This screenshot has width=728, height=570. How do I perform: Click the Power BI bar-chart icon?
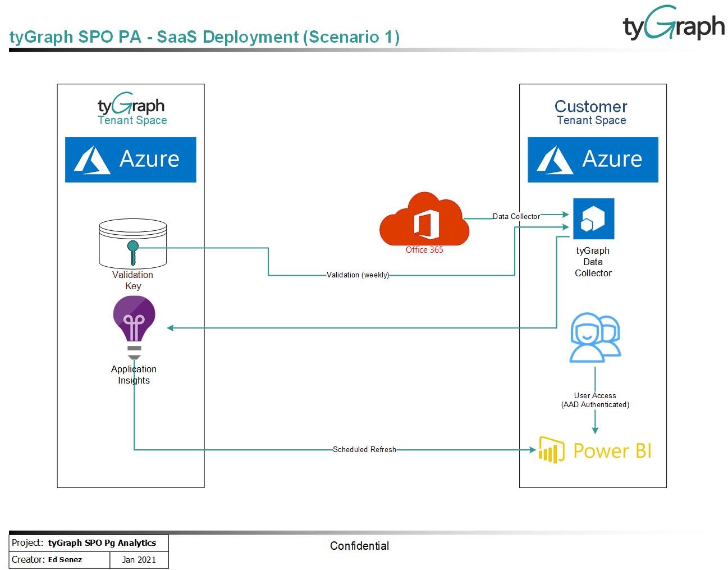click(550, 450)
